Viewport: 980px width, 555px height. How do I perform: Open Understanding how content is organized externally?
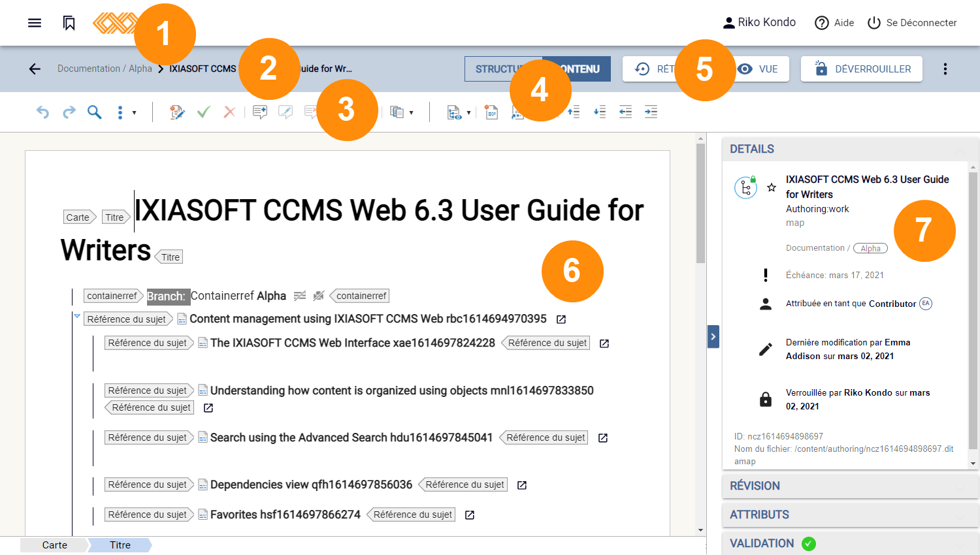tap(208, 408)
